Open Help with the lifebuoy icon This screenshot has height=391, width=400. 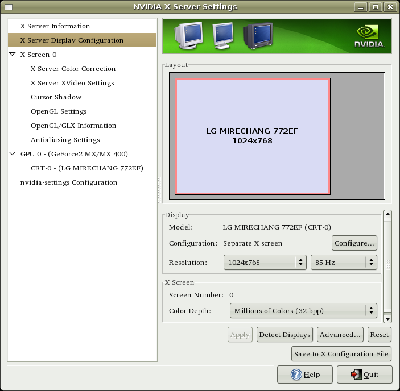pyautogui.click(x=305, y=375)
